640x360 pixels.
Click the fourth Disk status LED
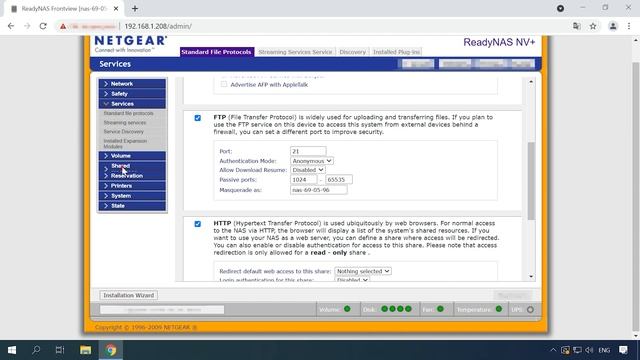(x=408, y=309)
